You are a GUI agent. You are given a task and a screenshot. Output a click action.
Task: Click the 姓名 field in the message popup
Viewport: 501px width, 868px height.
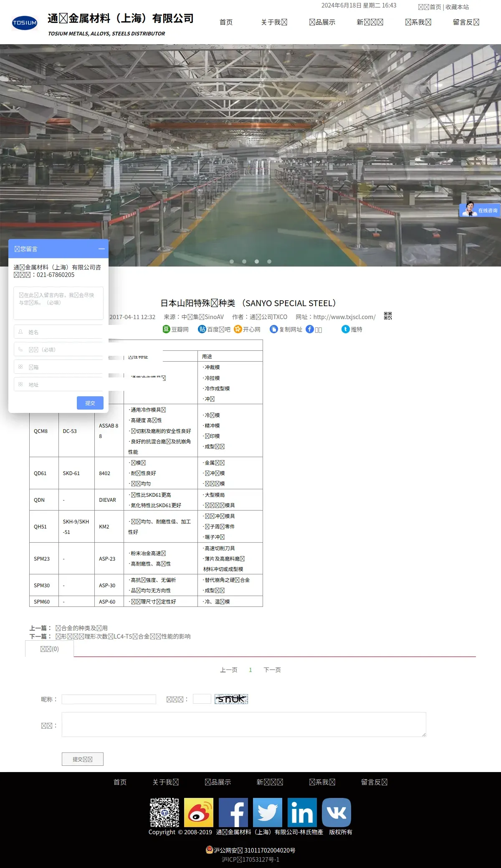[58, 332]
